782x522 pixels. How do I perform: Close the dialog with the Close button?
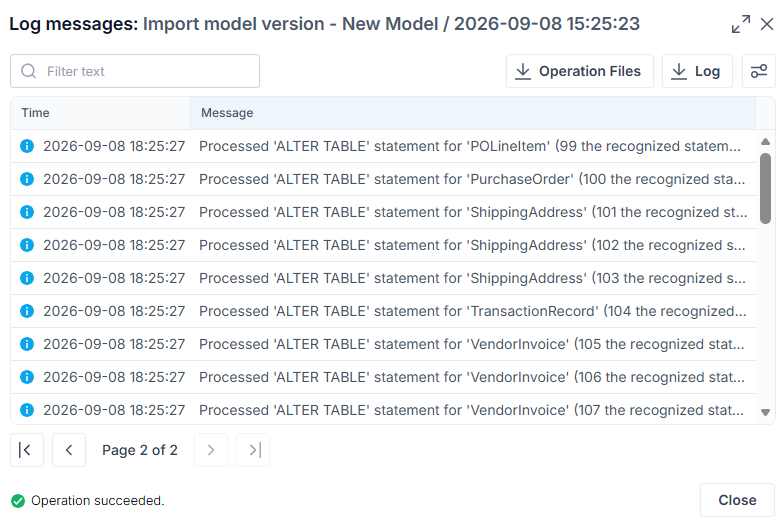(x=737, y=500)
